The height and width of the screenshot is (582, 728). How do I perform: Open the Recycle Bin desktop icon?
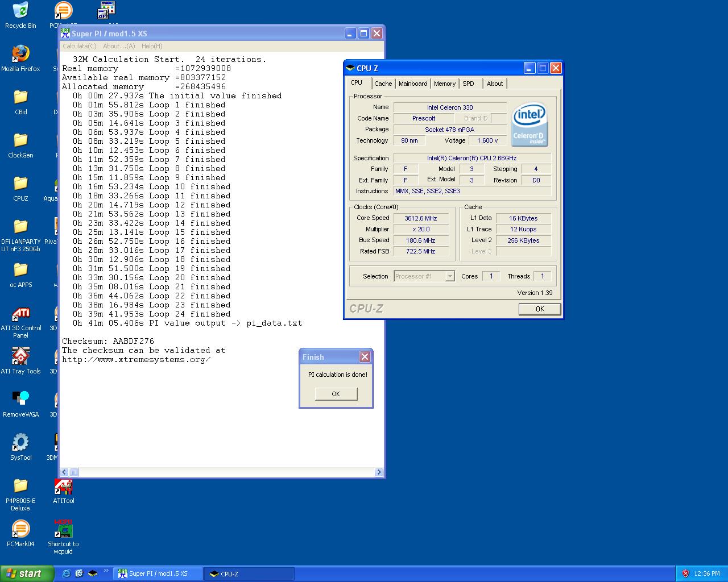pos(20,15)
